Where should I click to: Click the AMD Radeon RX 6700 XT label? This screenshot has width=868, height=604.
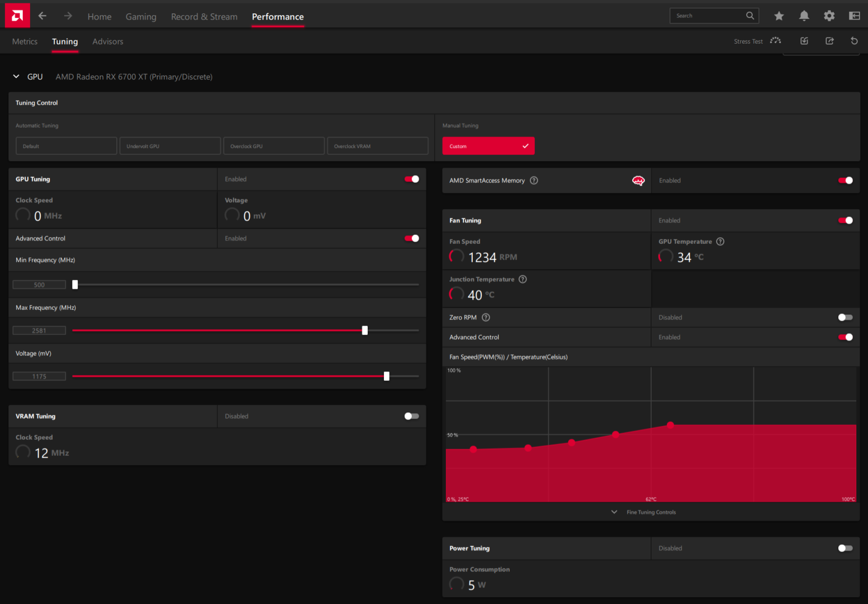(134, 77)
